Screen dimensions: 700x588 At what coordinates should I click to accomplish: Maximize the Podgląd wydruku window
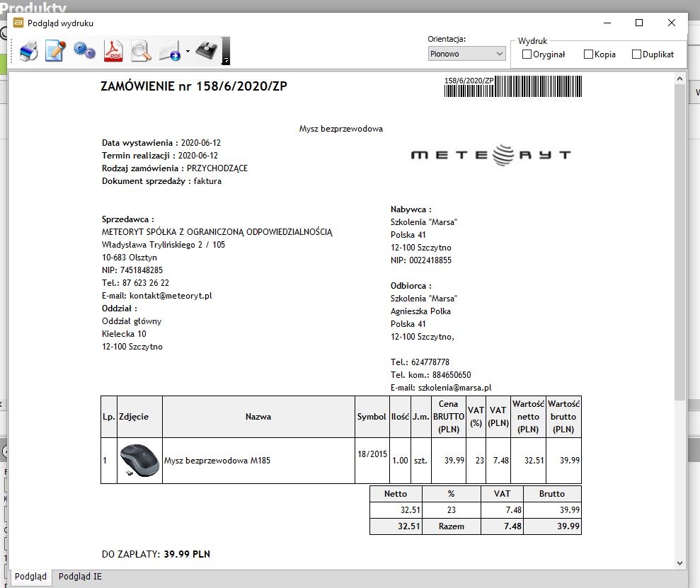[x=639, y=23]
